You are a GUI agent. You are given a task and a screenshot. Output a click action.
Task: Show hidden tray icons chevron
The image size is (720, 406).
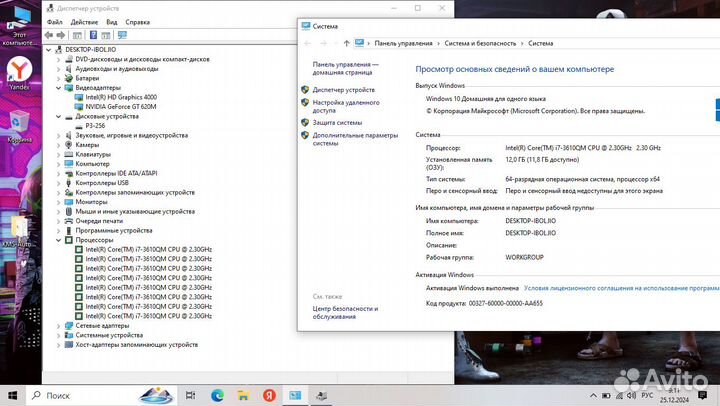pyautogui.click(x=593, y=395)
